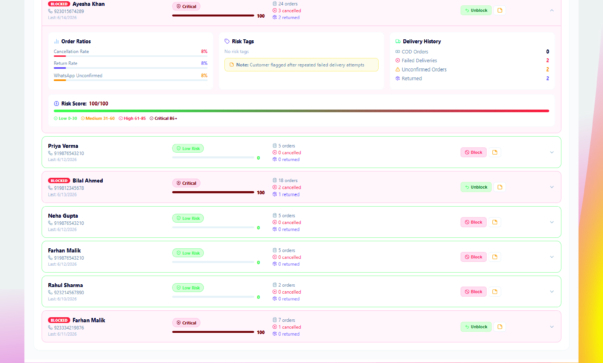Screen dimensions: 603x363
Task: Click phone icon beside Rahul Sharma's number
Action: [50, 292]
